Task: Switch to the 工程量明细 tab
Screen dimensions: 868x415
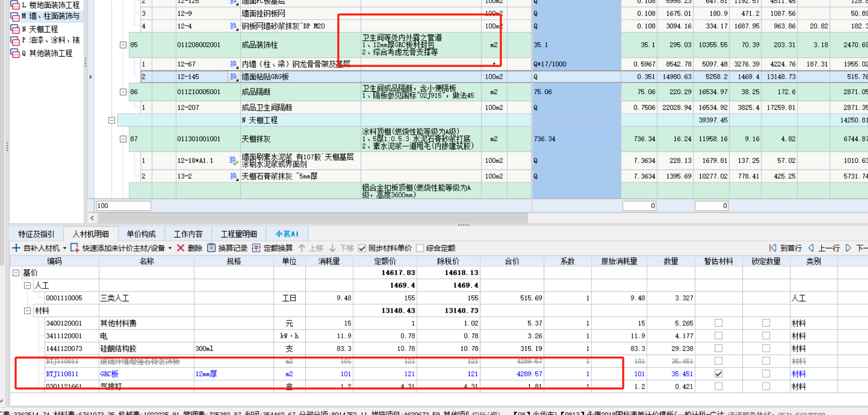Action: click(238, 234)
